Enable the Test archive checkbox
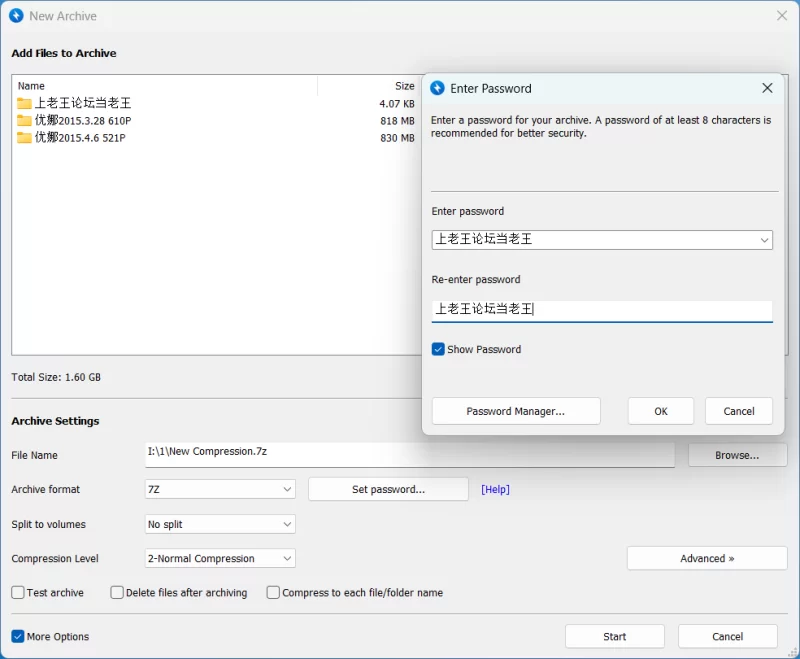This screenshot has width=800, height=659. click(18, 592)
